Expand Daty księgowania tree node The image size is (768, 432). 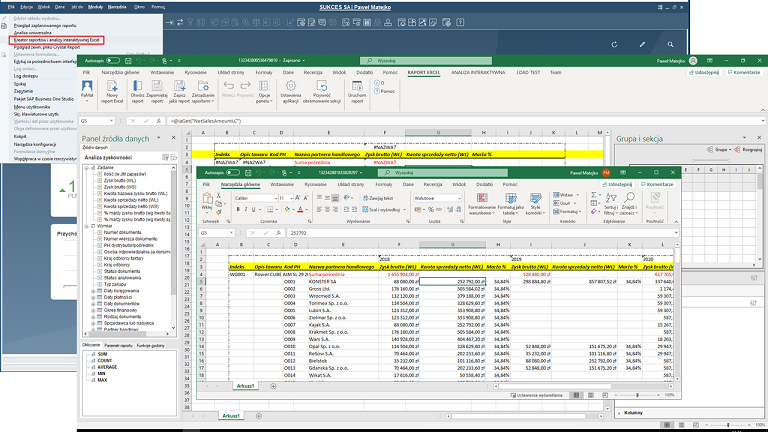point(93,291)
